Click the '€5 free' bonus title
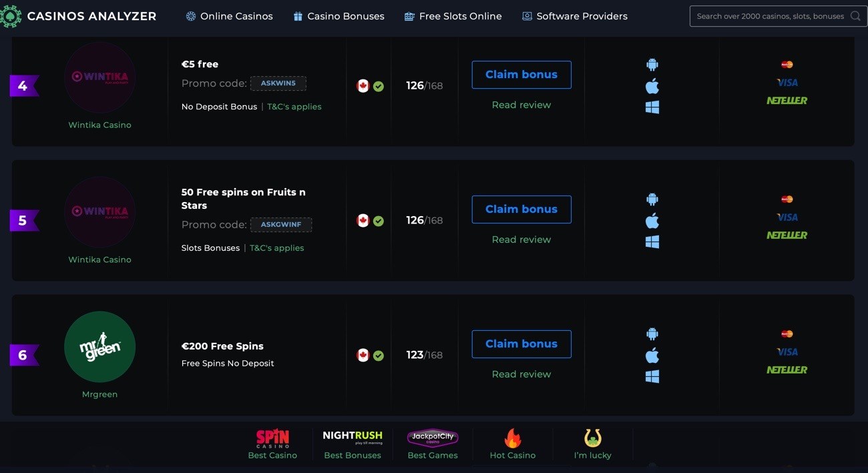The image size is (868, 473). click(200, 64)
